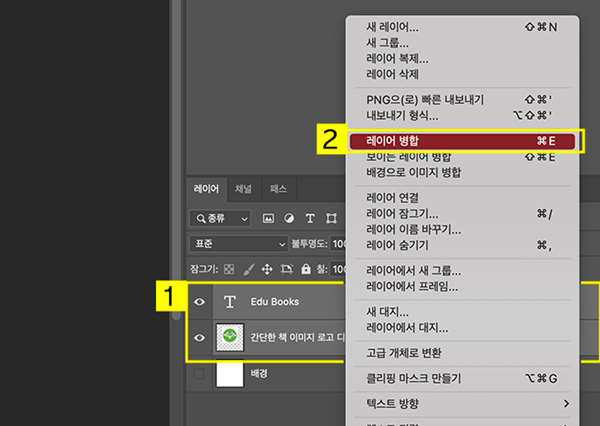The image size is (600, 426).
Task: Prevent artboard auto-nesting lock icon
Action: (x=287, y=269)
